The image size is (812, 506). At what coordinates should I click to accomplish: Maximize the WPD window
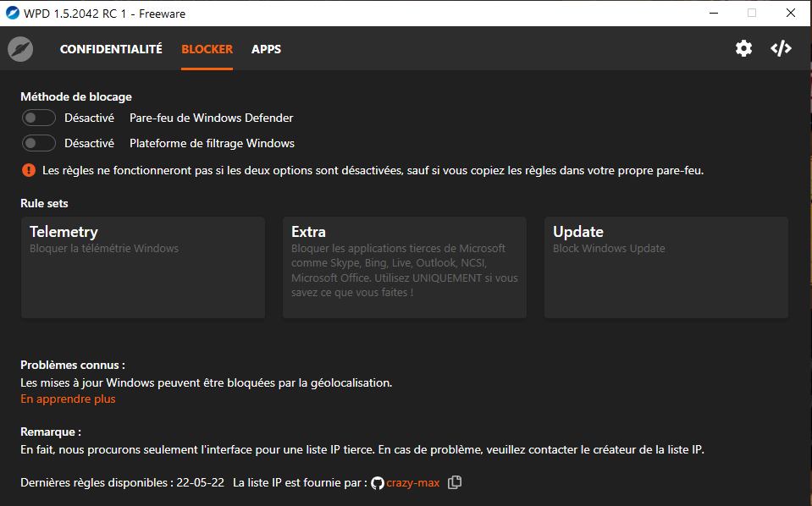pyautogui.click(x=752, y=13)
